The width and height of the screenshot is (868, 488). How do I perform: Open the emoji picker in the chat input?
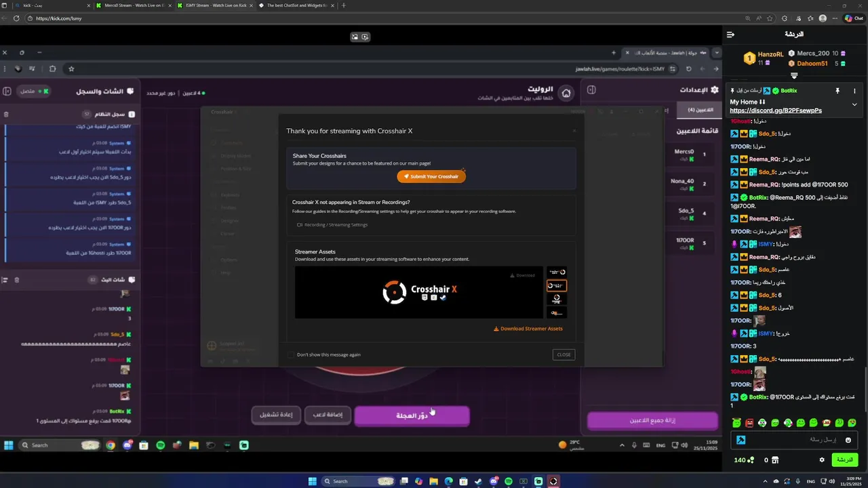coord(848,440)
